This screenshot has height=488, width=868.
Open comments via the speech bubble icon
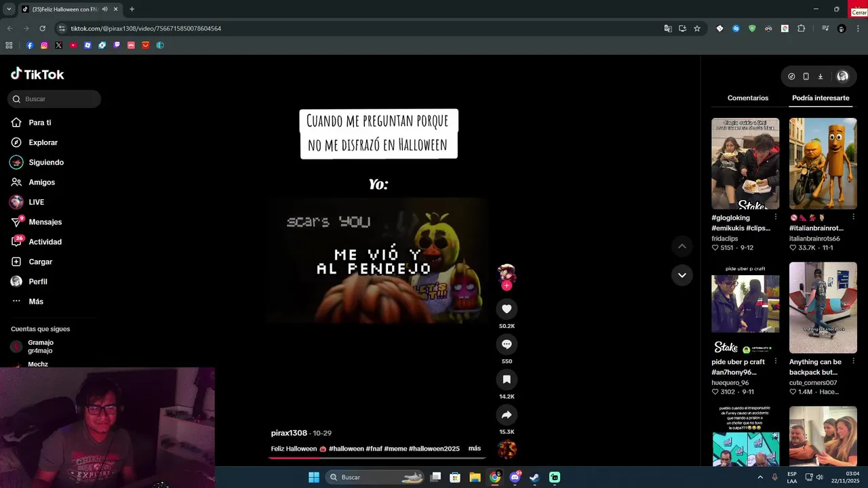[x=507, y=344]
